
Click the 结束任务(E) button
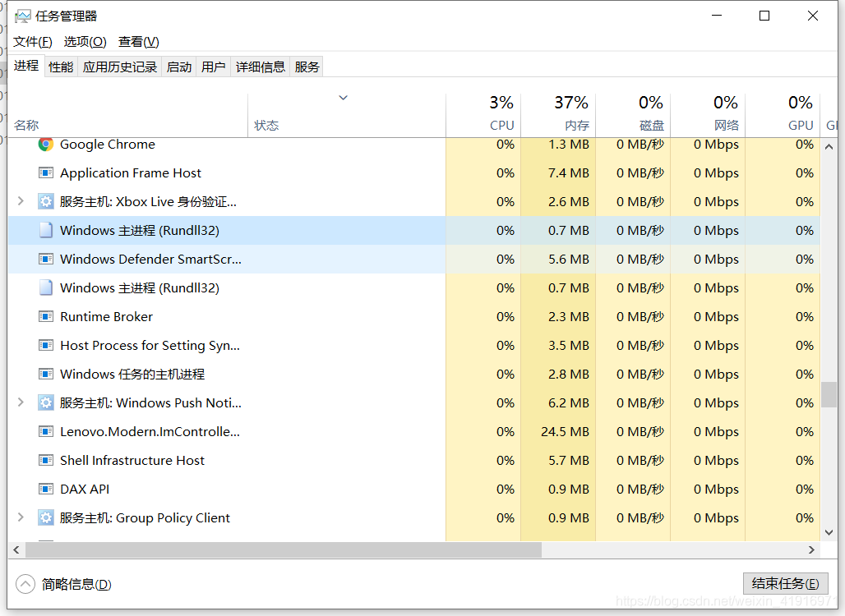point(785,583)
